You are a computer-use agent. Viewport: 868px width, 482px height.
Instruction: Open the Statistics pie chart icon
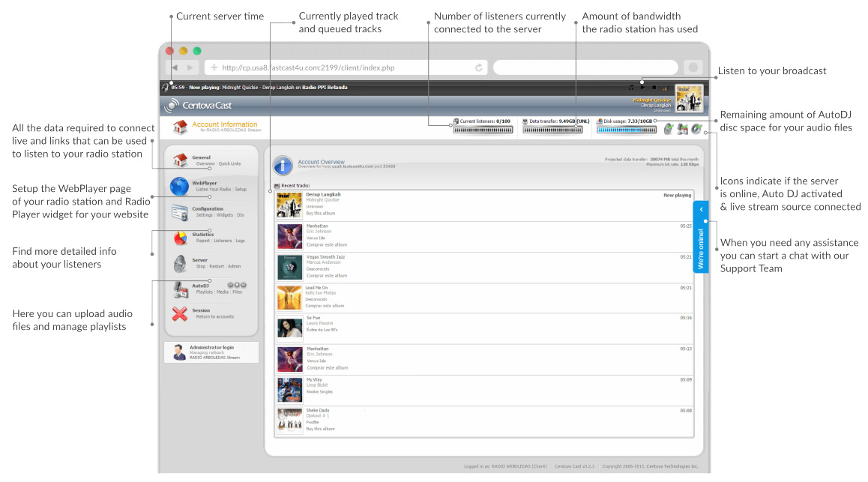coord(180,238)
